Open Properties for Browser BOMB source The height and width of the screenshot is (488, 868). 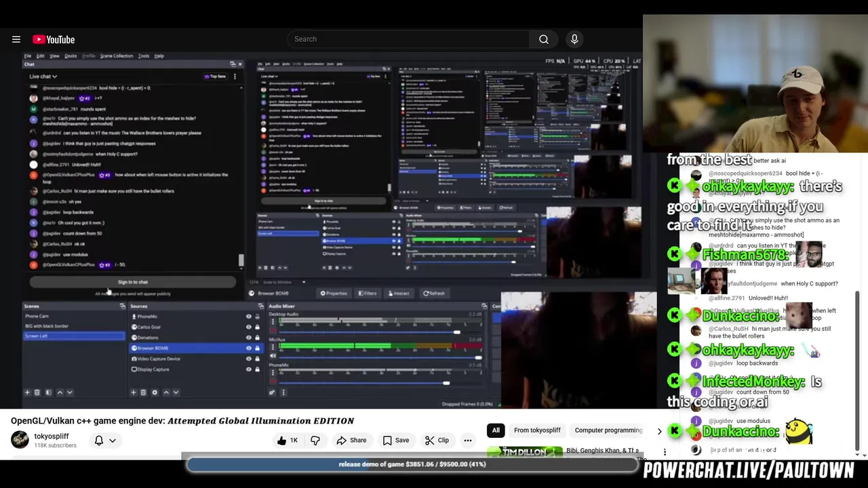click(x=334, y=293)
